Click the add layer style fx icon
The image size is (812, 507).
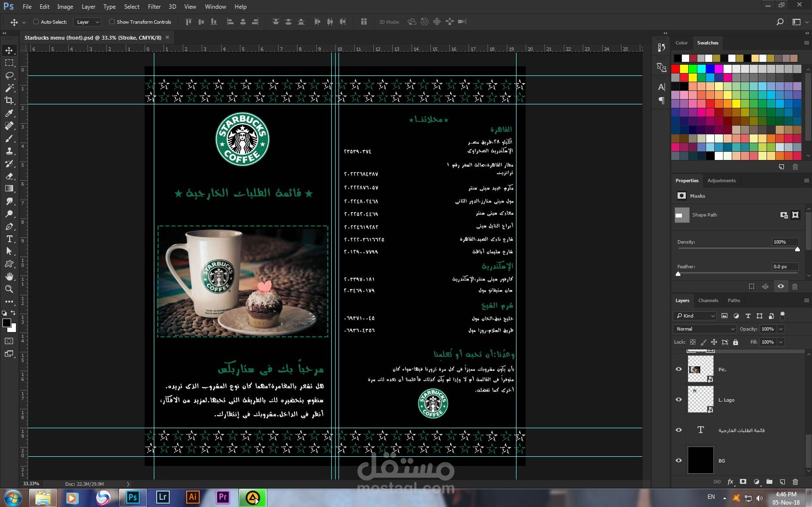tap(730, 482)
